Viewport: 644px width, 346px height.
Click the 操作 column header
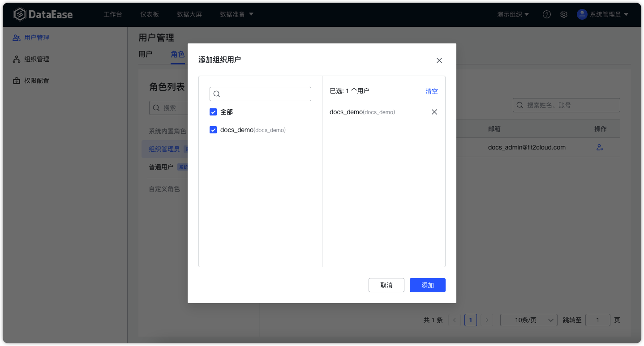(x=600, y=129)
